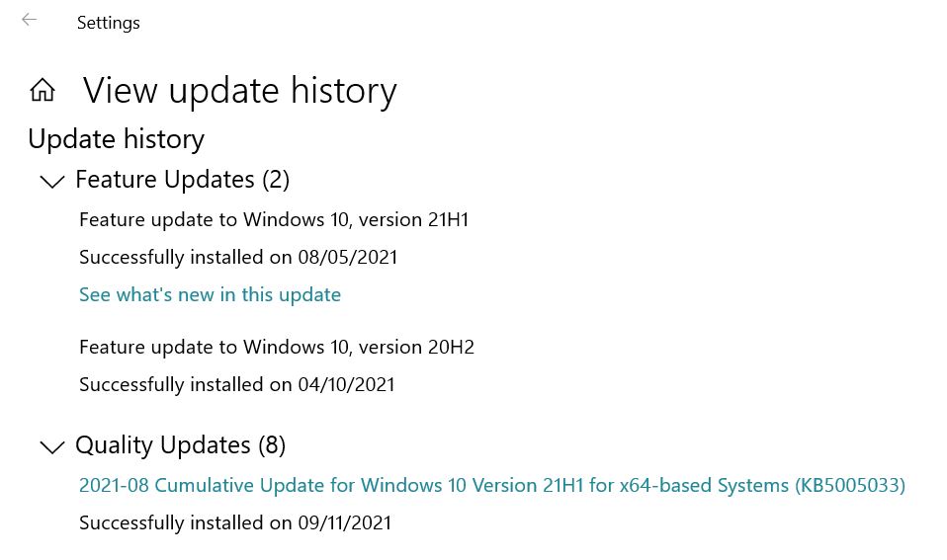
Task: Collapse the Feature Updates chevron
Action: coord(51,181)
